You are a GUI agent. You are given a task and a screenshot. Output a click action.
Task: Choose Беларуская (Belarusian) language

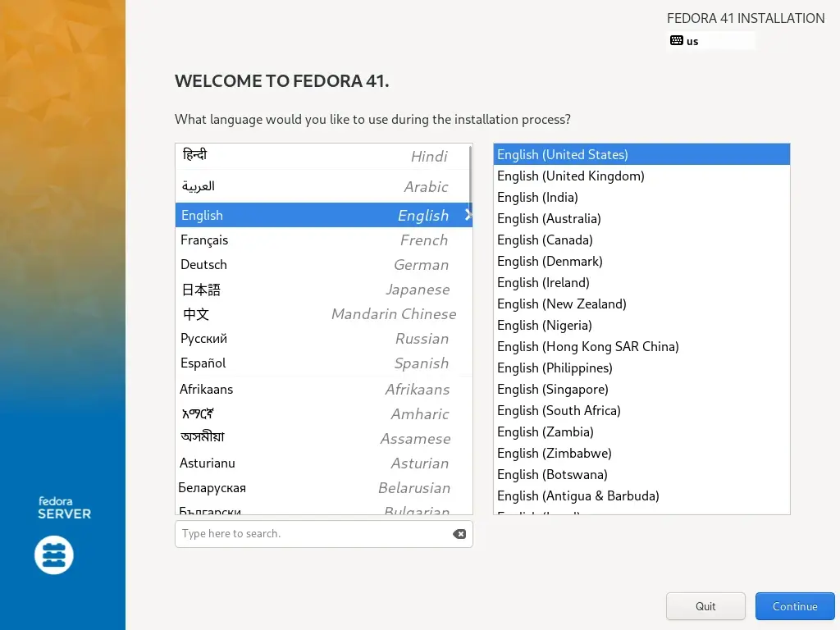click(x=323, y=488)
